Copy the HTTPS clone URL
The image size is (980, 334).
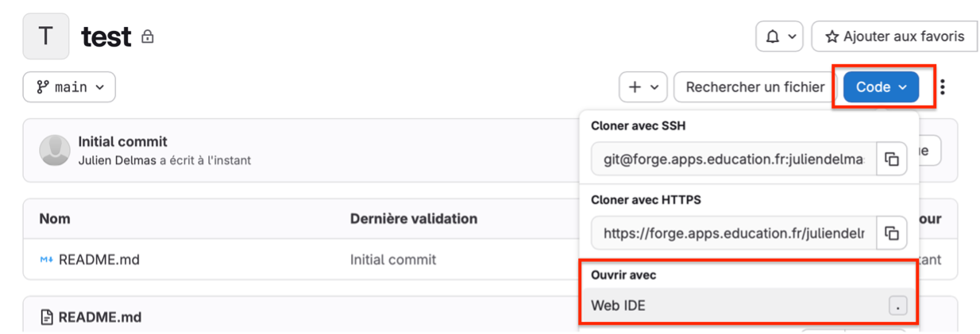click(892, 233)
